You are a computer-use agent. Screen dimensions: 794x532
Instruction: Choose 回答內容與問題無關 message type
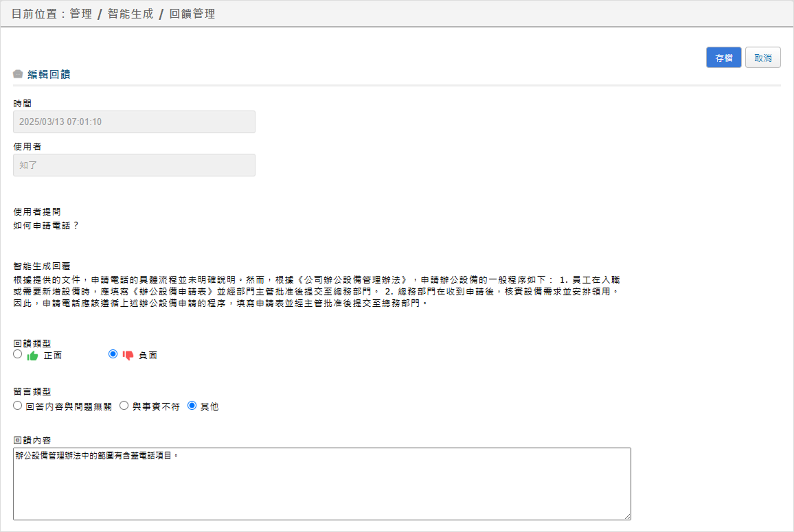coord(18,406)
